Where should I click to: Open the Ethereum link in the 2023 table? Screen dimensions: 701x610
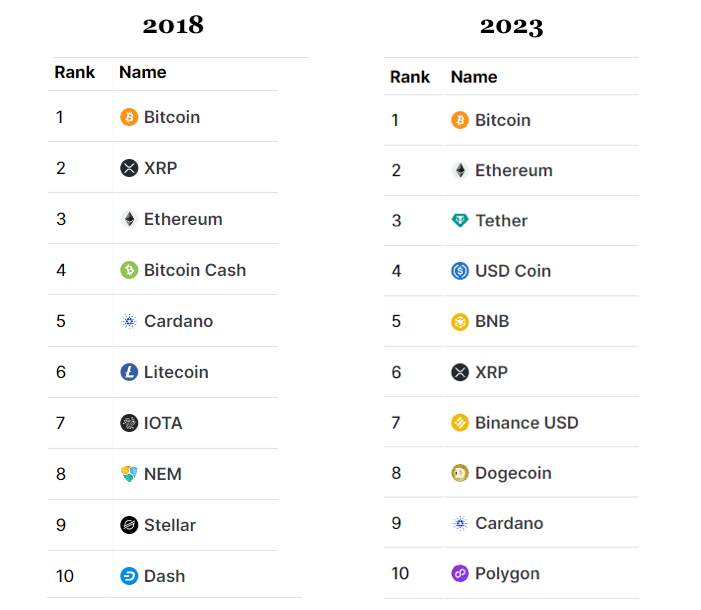pos(513,170)
